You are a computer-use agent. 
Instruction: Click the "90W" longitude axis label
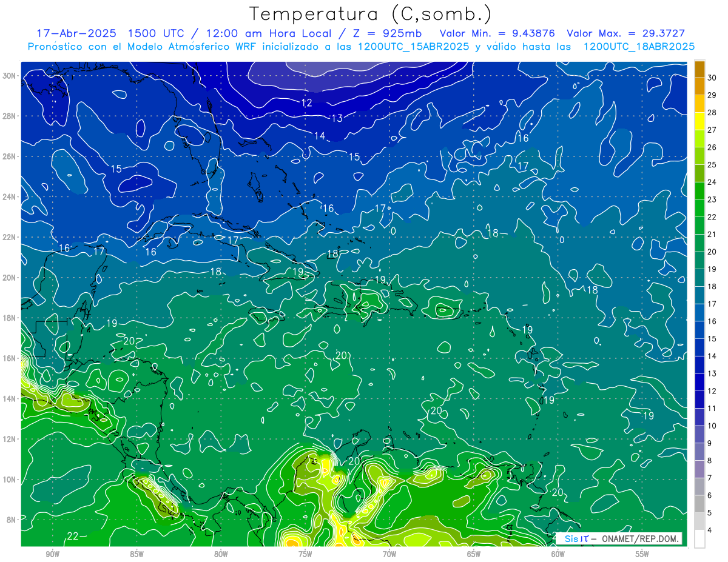pos(53,554)
